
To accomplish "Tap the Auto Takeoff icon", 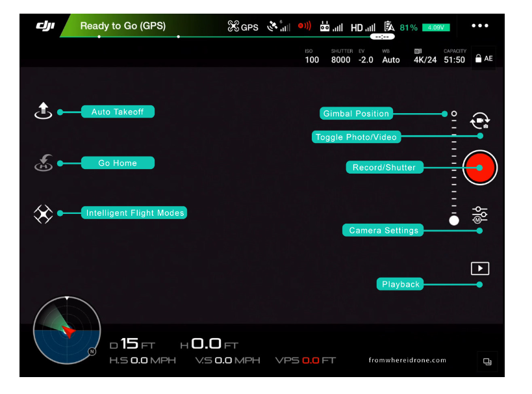I will [44, 111].
